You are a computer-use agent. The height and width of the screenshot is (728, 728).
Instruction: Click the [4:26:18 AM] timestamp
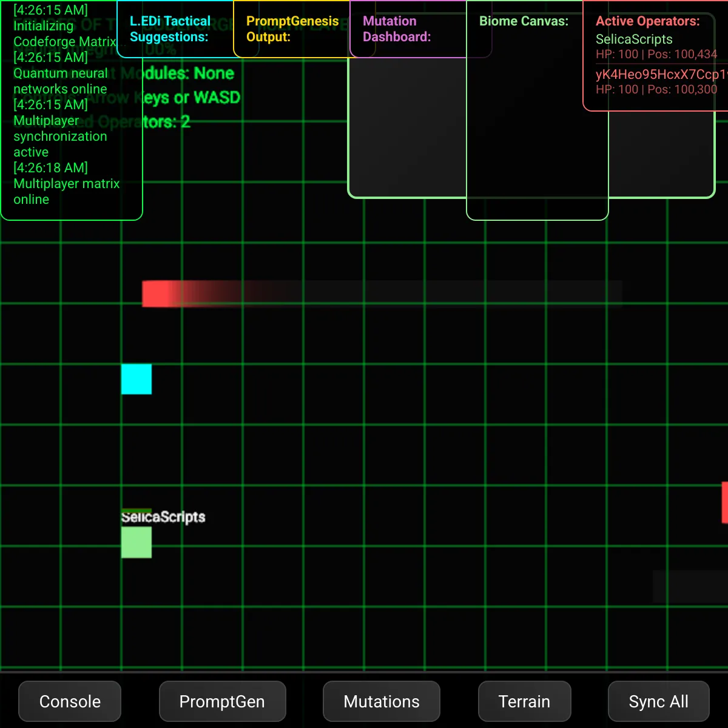click(x=50, y=167)
